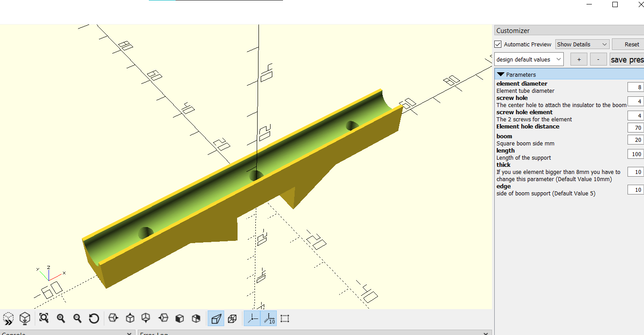Click the minus button to remove preset
The width and height of the screenshot is (644, 335).
click(598, 59)
